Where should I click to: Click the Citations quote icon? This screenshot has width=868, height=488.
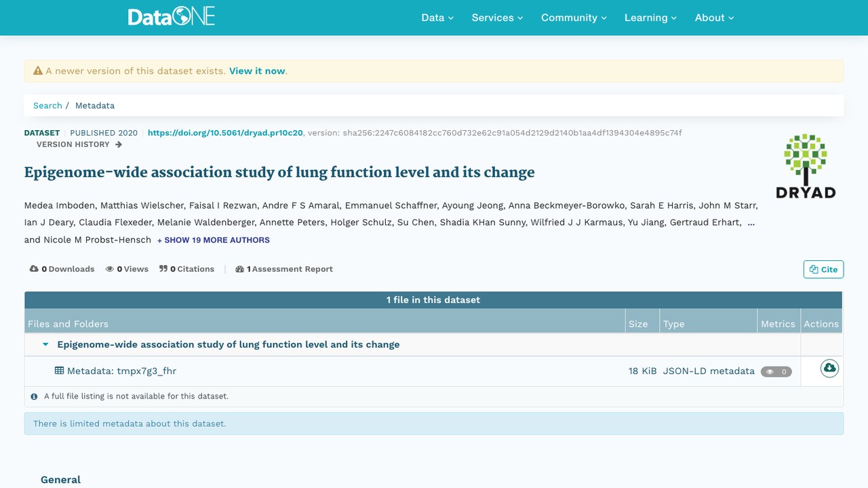[x=163, y=269]
